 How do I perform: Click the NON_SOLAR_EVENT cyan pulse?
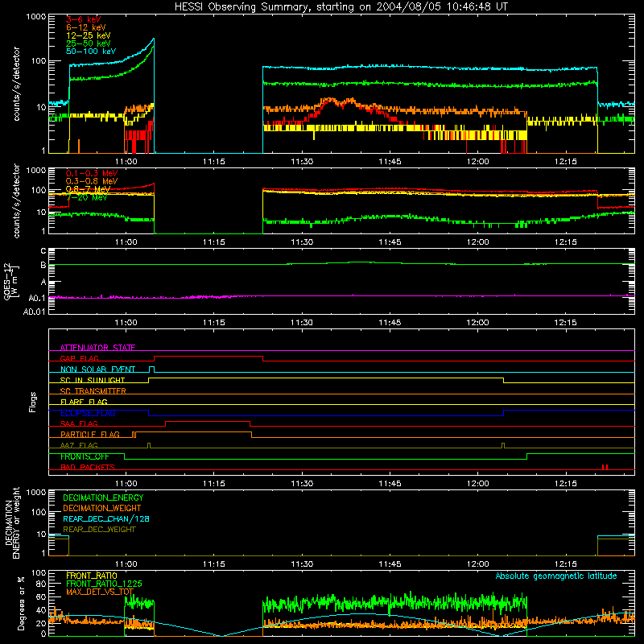point(151,369)
